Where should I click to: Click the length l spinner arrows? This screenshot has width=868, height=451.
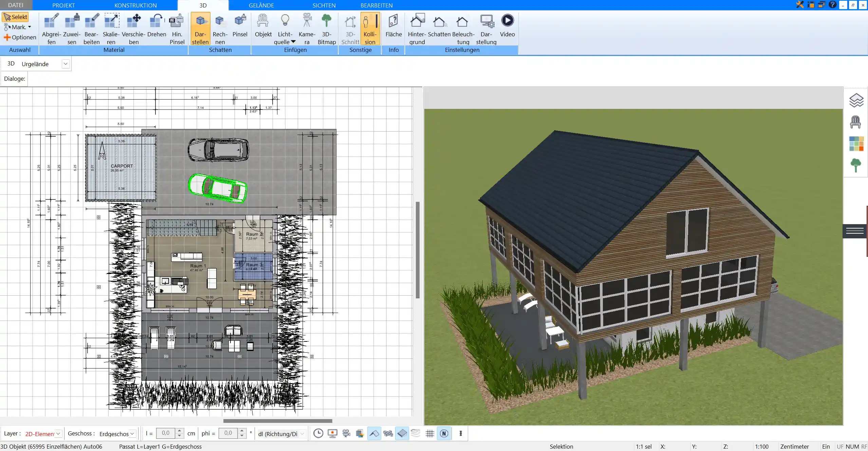coord(180,433)
